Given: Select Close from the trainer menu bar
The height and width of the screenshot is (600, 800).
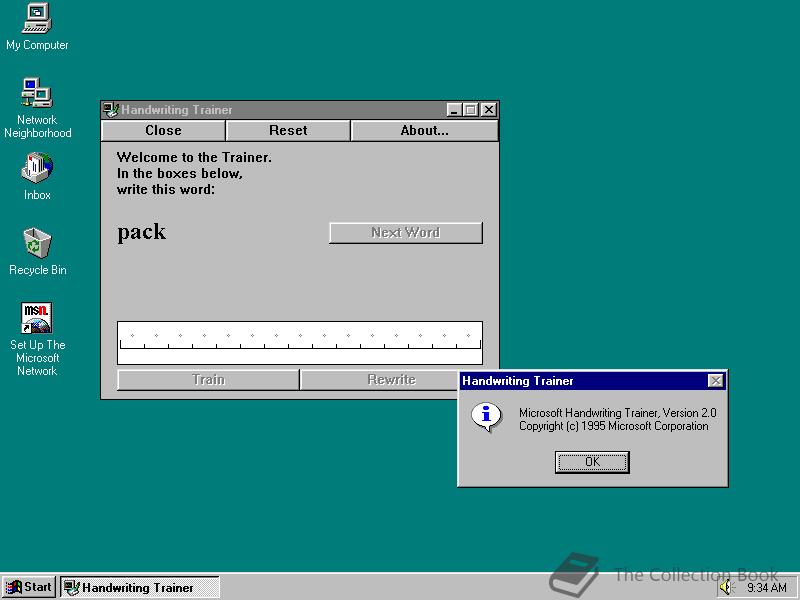Looking at the screenshot, I should (162, 130).
